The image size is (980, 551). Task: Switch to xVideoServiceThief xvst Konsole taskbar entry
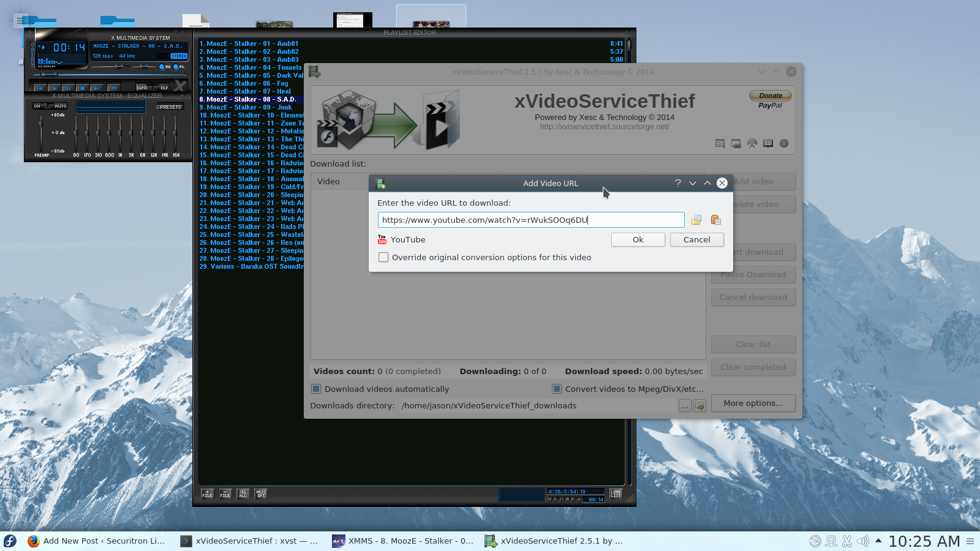point(250,541)
